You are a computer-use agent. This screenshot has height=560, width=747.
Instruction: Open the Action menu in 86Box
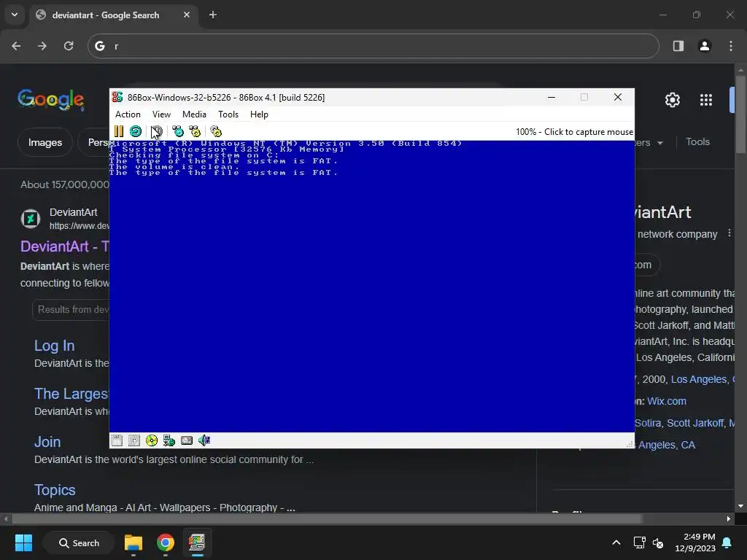(x=128, y=114)
